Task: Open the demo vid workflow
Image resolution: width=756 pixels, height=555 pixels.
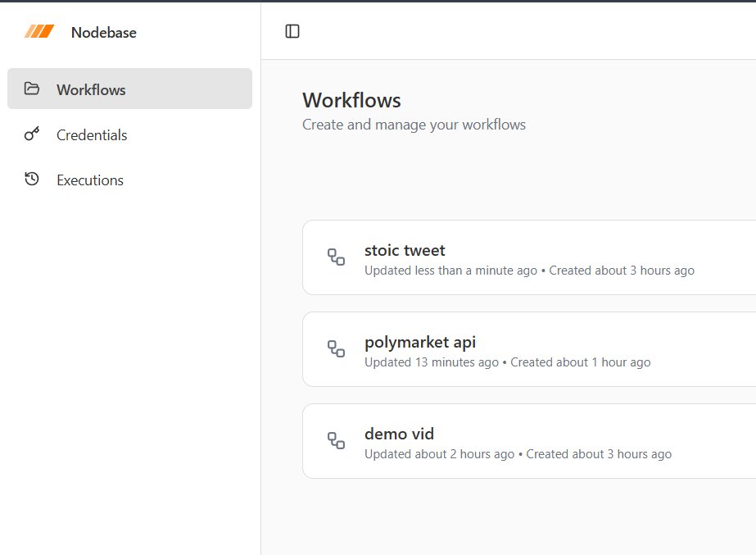Action: point(399,434)
